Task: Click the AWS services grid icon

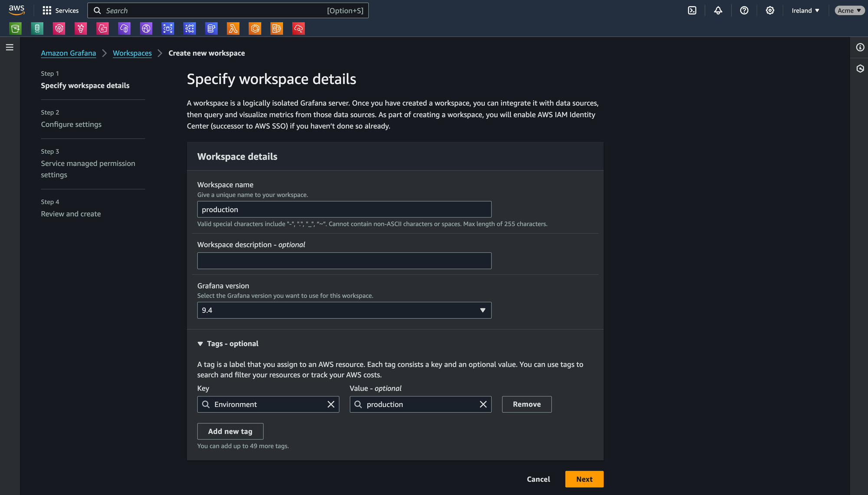Action: coord(46,10)
